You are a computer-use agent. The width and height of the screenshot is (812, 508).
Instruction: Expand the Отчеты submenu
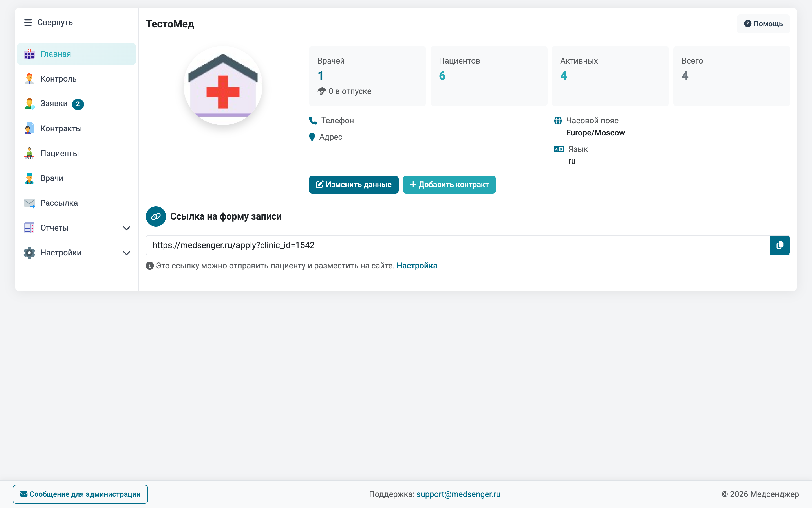[76, 228]
